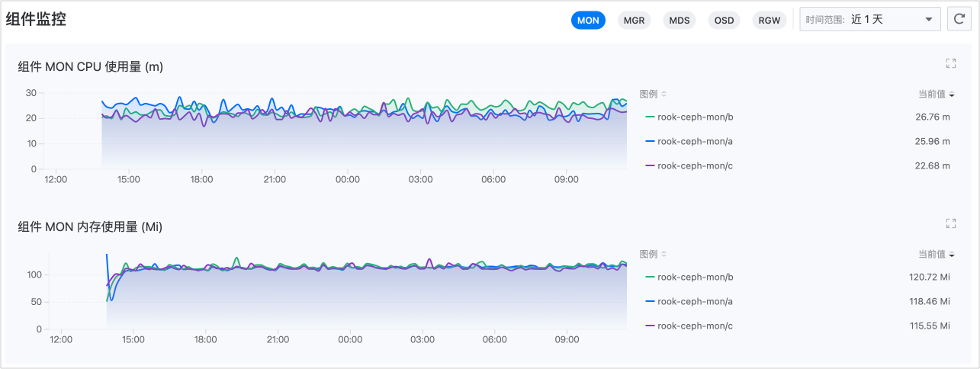Toggle rook-ceph-mon/a series in CPU chart

click(x=695, y=141)
